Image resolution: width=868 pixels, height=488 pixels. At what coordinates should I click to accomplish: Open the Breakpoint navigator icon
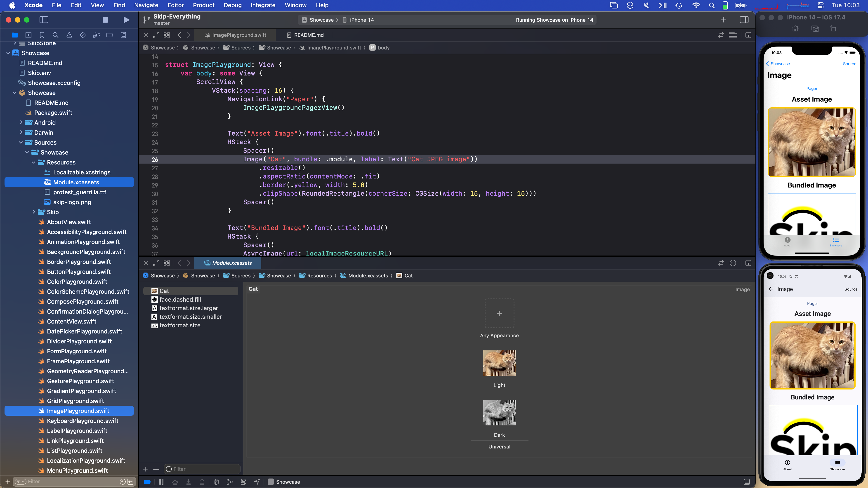pyautogui.click(x=109, y=35)
